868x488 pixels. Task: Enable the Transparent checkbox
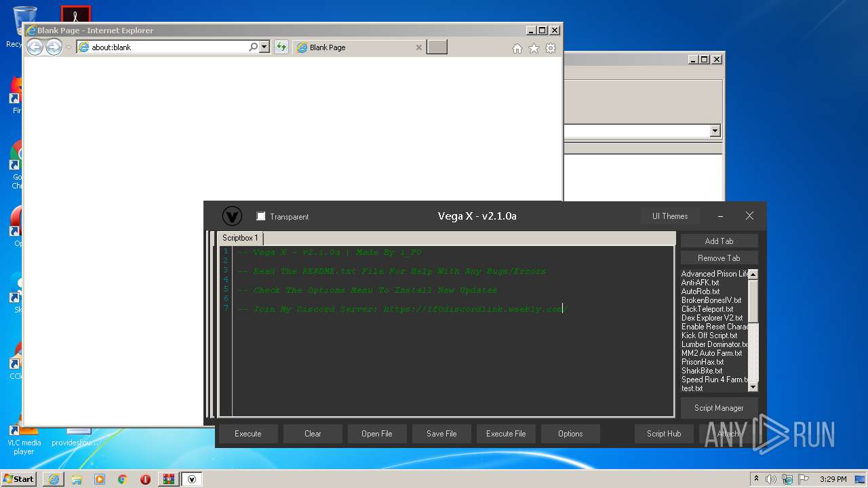coord(260,216)
